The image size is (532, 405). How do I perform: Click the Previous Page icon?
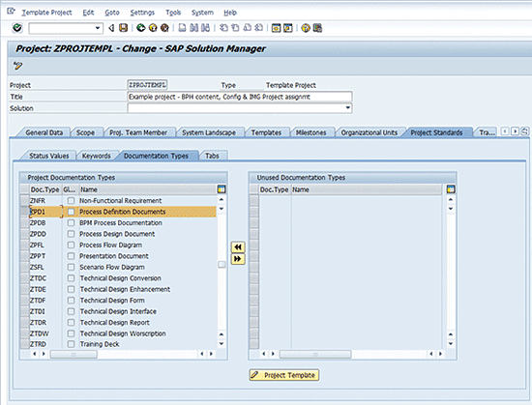(x=235, y=28)
